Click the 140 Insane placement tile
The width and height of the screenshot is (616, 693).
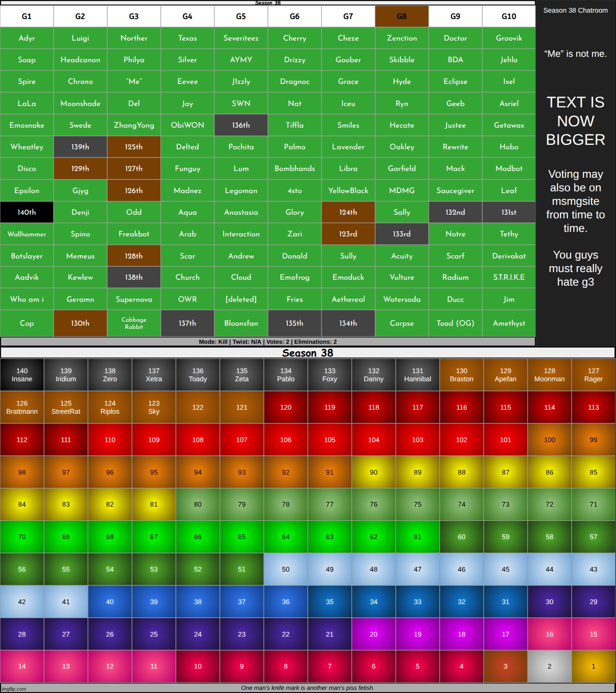tap(22, 375)
